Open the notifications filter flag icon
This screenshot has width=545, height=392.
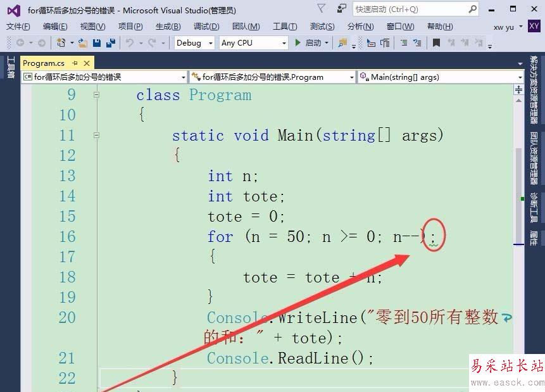point(322,9)
